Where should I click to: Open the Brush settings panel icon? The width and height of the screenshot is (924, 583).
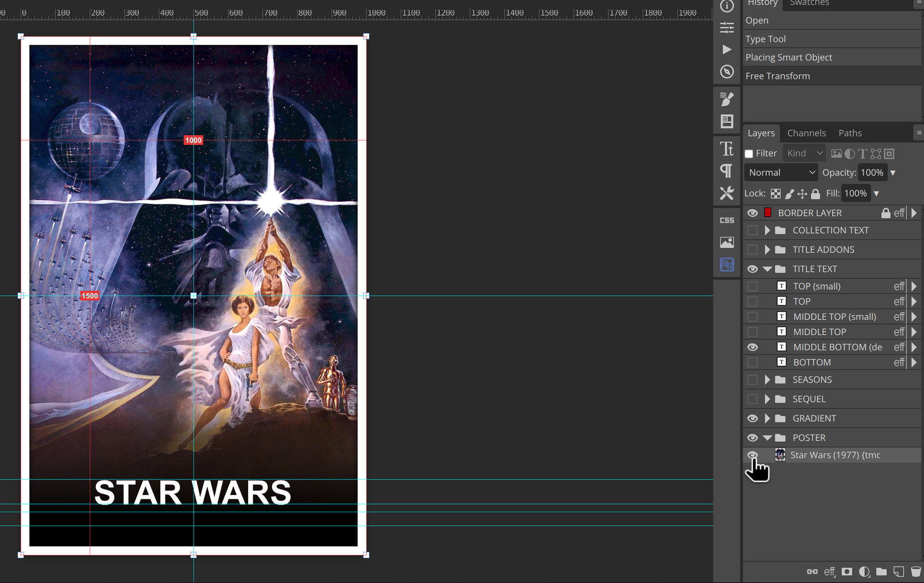pos(727,99)
